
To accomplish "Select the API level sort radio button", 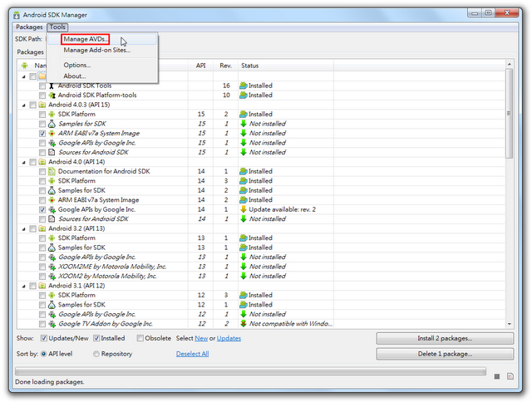I will [44, 354].
